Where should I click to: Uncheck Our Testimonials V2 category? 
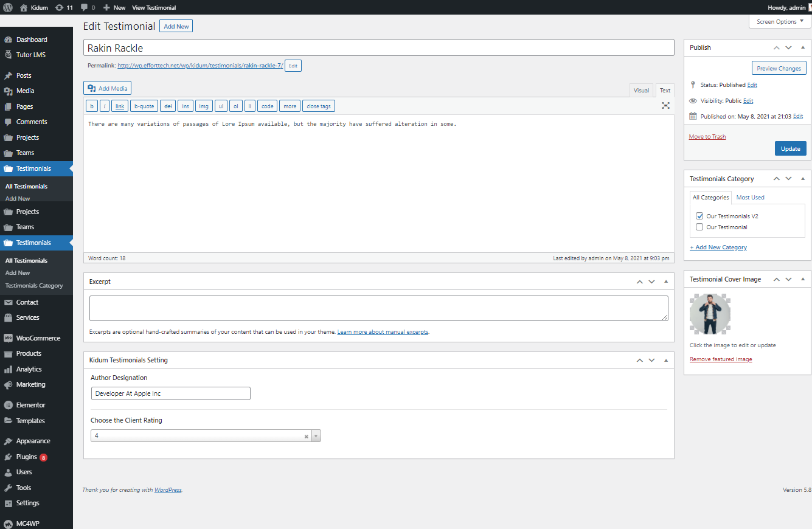699,216
